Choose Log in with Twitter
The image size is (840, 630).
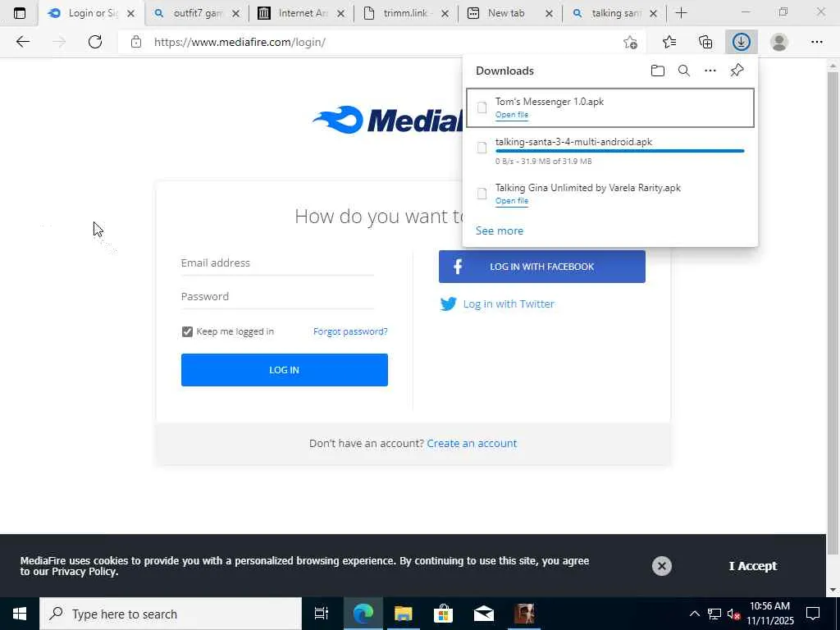(x=509, y=304)
